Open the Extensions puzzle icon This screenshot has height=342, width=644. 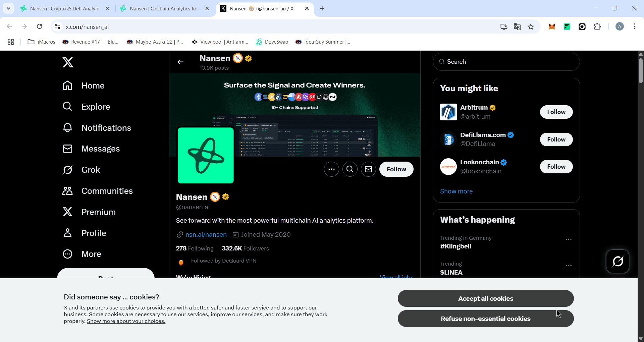[597, 27]
